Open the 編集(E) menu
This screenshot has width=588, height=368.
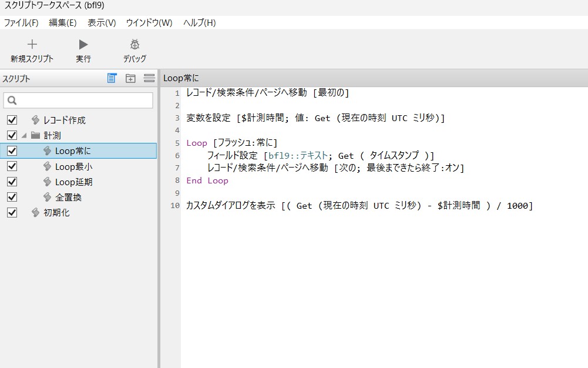63,23
